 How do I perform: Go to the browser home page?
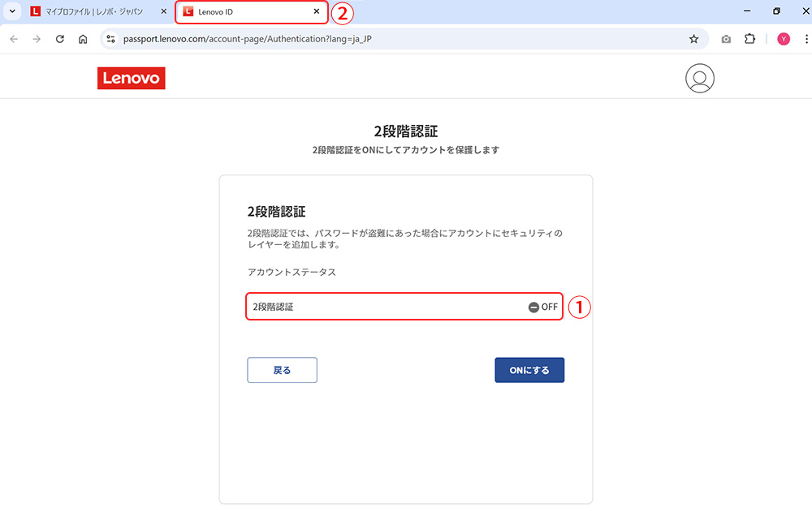(x=83, y=39)
